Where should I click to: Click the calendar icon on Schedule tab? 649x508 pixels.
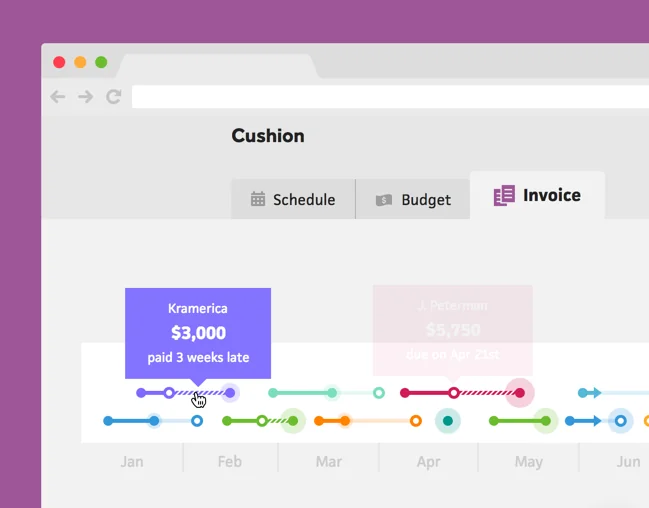click(258, 199)
